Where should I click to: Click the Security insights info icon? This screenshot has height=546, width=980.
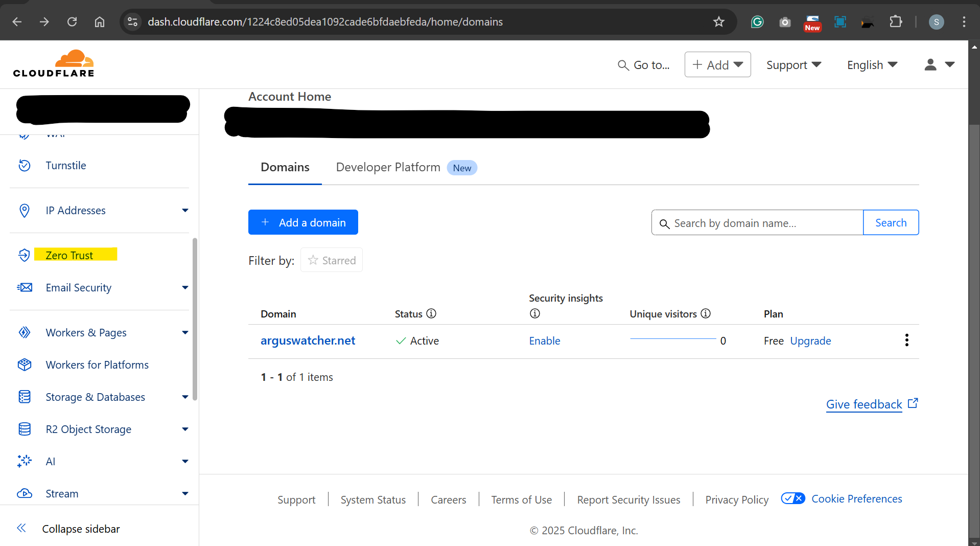point(534,313)
